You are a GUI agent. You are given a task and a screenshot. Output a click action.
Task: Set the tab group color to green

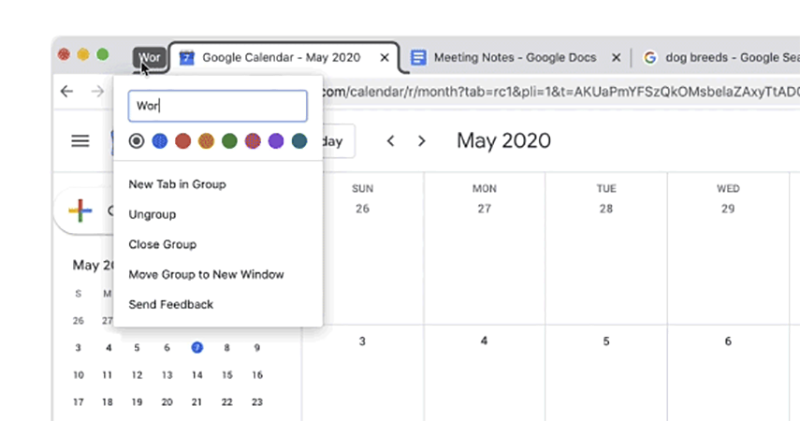pos(229,141)
